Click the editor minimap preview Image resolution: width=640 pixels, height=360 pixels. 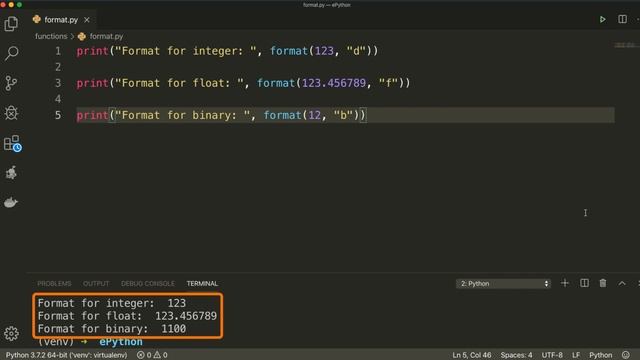click(624, 45)
